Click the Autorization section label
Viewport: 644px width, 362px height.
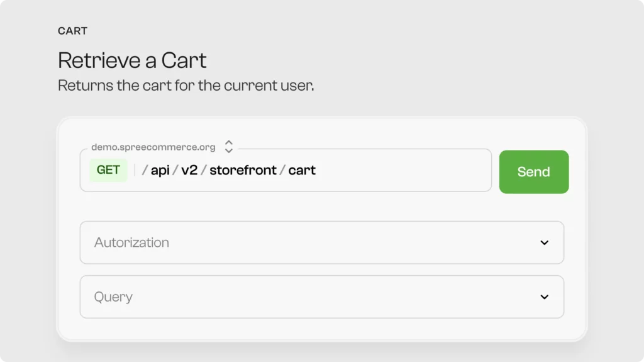point(131,242)
